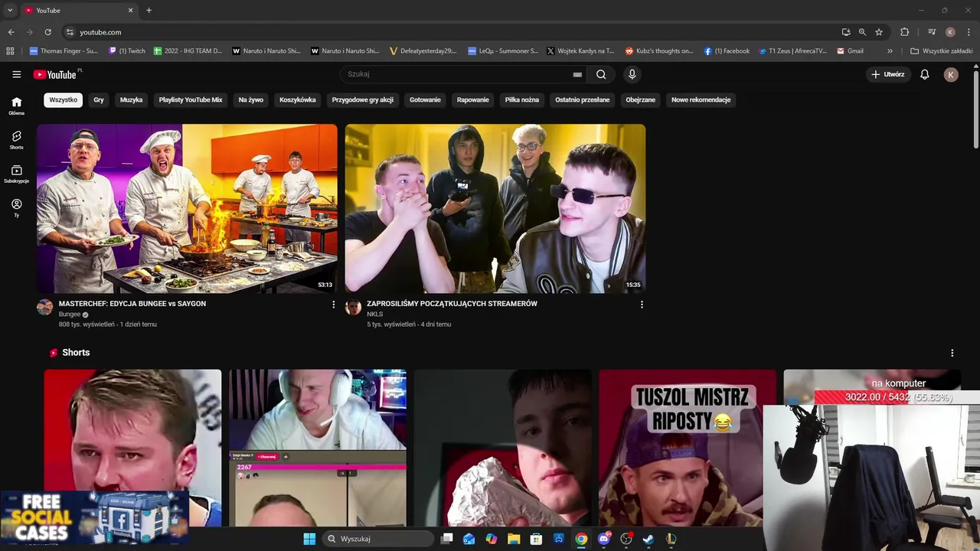Open the MASTERCHEF video options menu
Viewport: 980px width, 551px height.
click(x=333, y=305)
